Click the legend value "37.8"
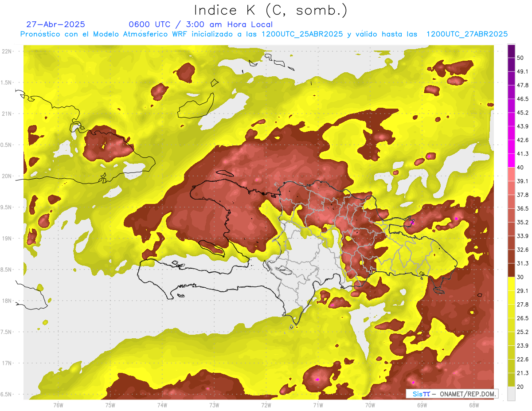Image resolution: width=532 pixels, height=411 pixels. click(523, 195)
